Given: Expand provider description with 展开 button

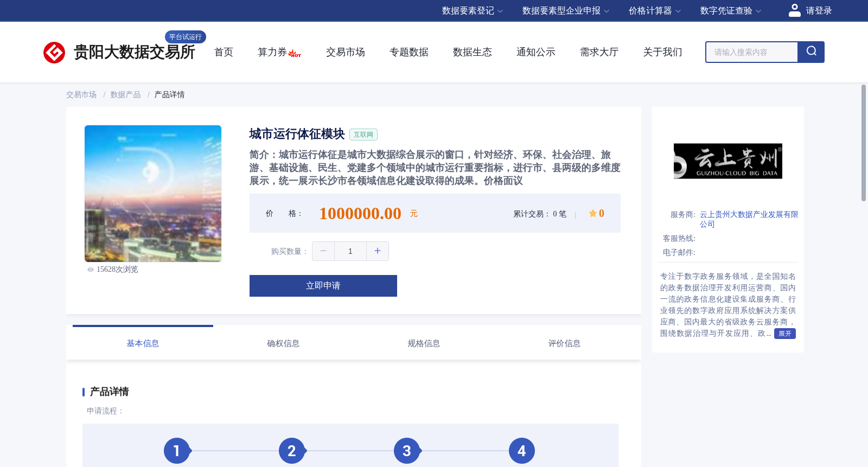Looking at the screenshot, I should [x=785, y=334].
